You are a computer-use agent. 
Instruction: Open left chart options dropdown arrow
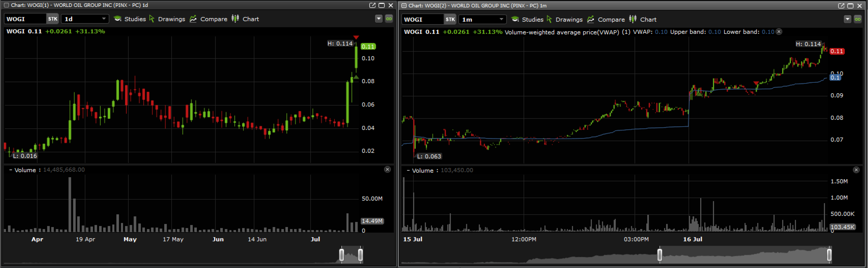coord(379,19)
